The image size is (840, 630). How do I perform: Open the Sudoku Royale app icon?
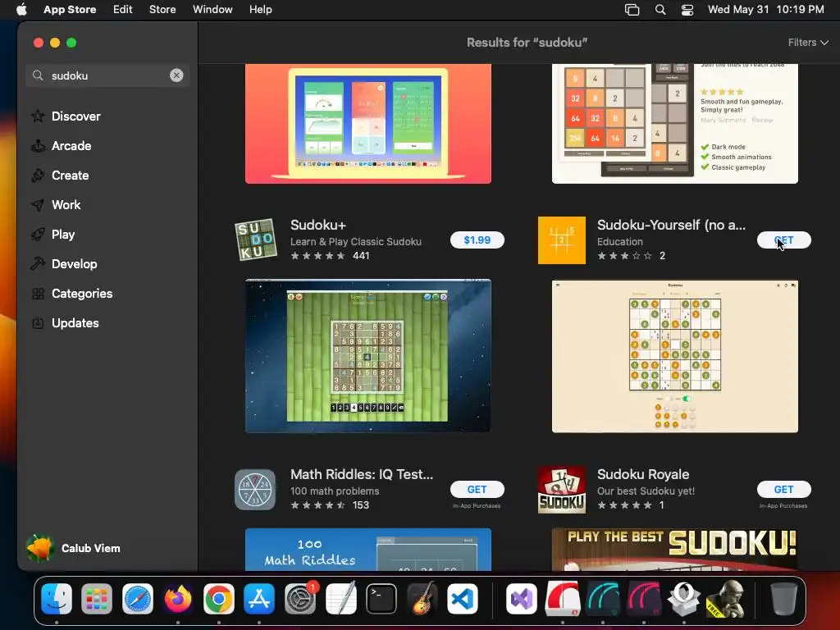[561, 490]
